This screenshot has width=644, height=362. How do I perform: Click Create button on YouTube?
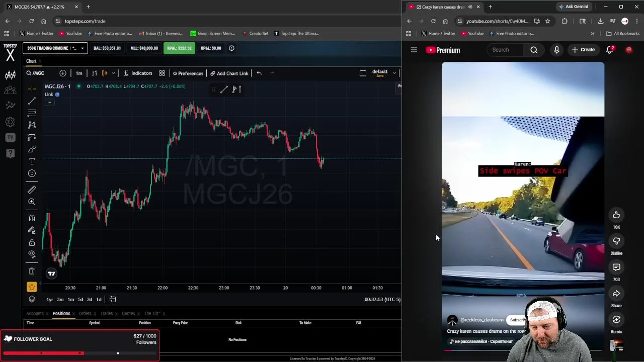[x=583, y=50]
